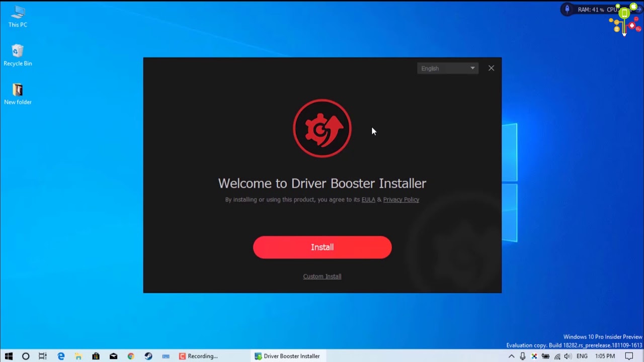Open the 1:05 PM clock
644x362 pixels.
[x=605, y=356]
